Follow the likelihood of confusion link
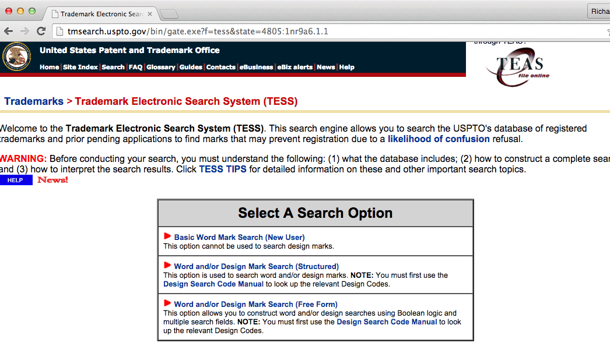The height and width of the screenshot is (364, 610). click(x=439, y=139)
